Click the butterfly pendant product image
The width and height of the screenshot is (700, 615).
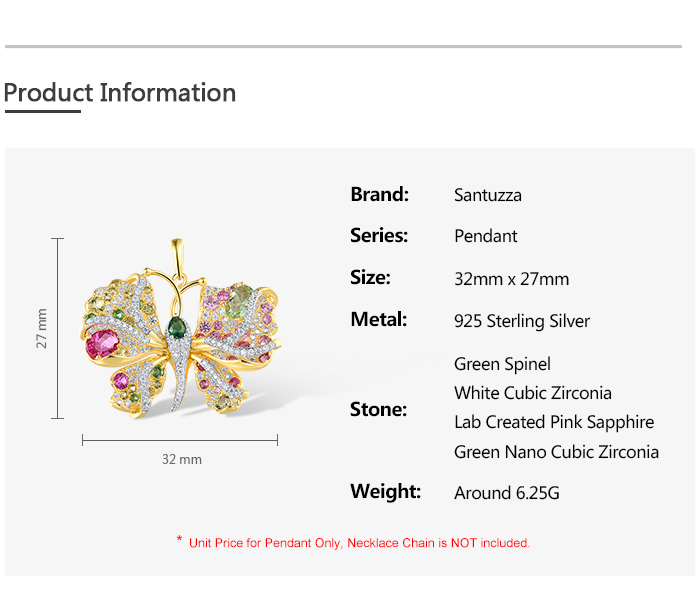[x=180, y=329]
